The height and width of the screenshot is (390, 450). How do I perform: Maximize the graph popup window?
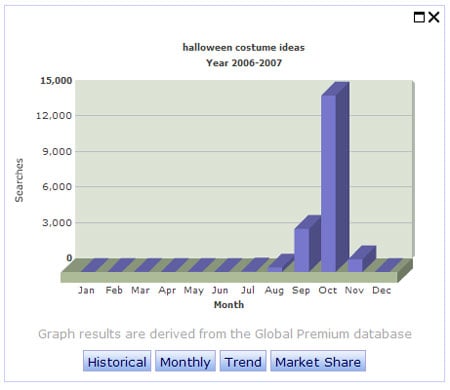[419, 17]
